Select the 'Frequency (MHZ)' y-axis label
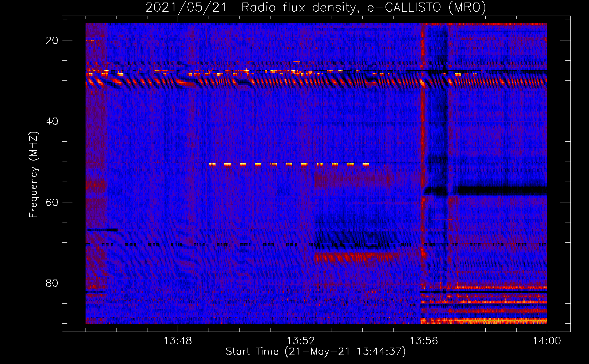Screen dimensions: 589x364 pyautogui.click(x=33, y=175)
